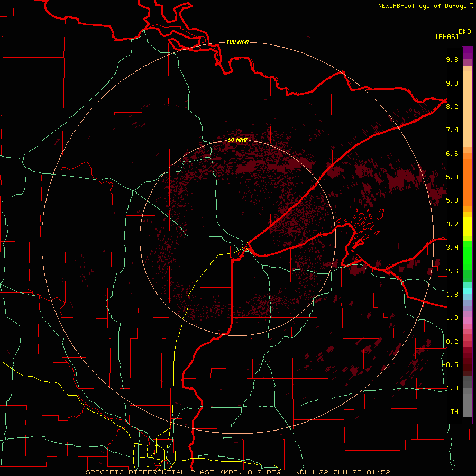This screenshot has width=476, height=476.
Task: Click the 6.6 scale value
Action: click(x=452, y=153)
